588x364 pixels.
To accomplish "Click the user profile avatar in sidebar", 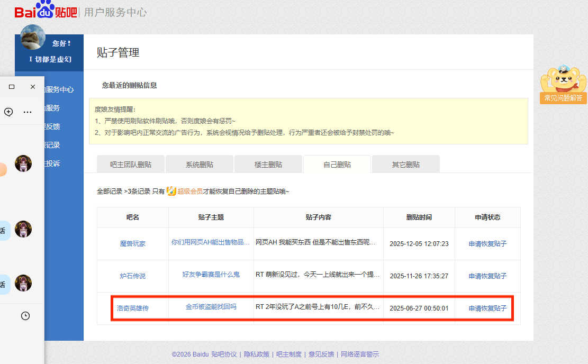I will tap(33, 37).
